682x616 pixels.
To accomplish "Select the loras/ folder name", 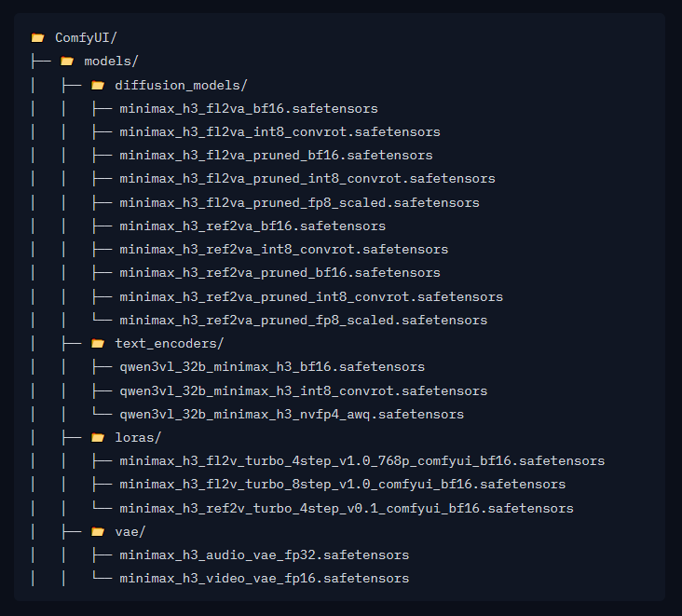I will tap(138, 438).
